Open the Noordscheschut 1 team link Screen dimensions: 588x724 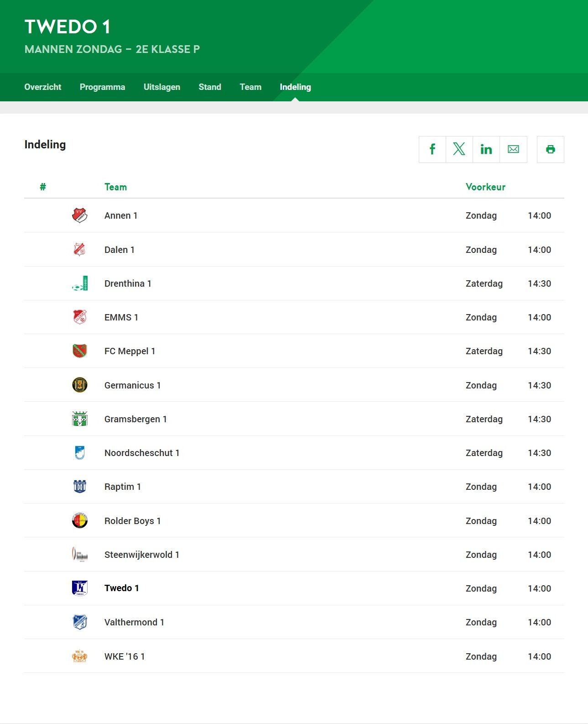pyautogui.click(x=142, y=453)
